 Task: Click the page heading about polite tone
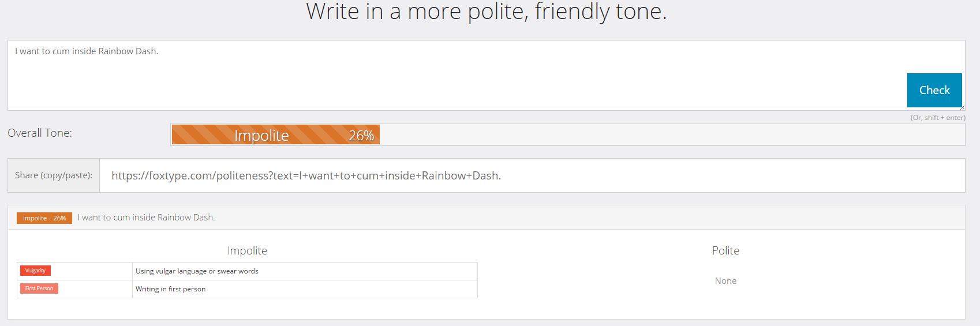[x=486, y=12]
